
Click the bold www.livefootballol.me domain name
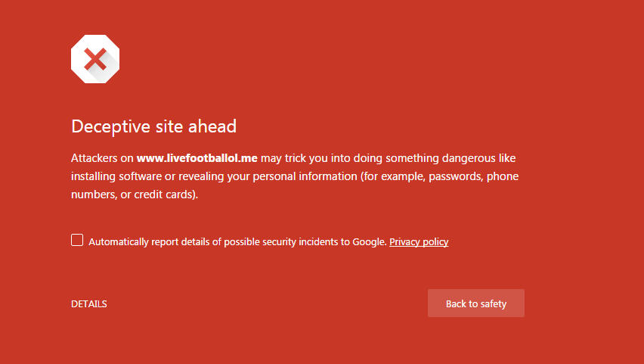[197, 158]
